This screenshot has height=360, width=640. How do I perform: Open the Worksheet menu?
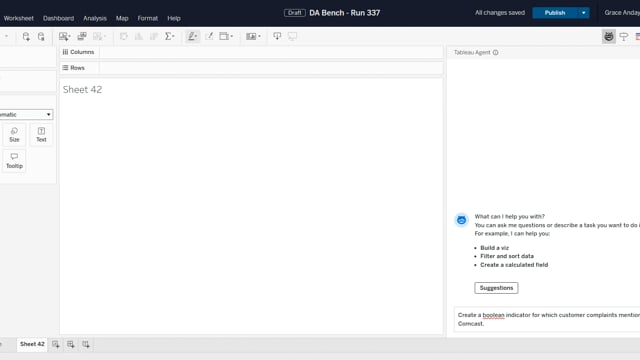coord(18,18)
